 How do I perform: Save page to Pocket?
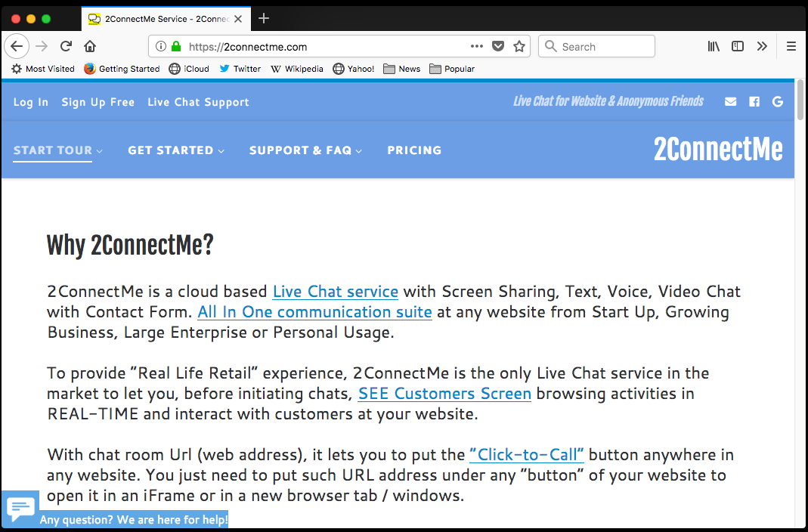point(498,46)
